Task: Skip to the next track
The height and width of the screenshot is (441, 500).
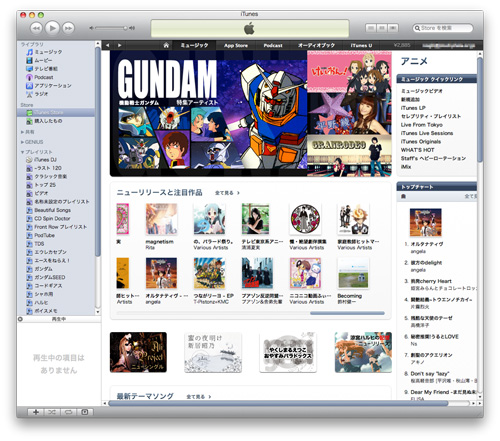Action: click(68, 28)
